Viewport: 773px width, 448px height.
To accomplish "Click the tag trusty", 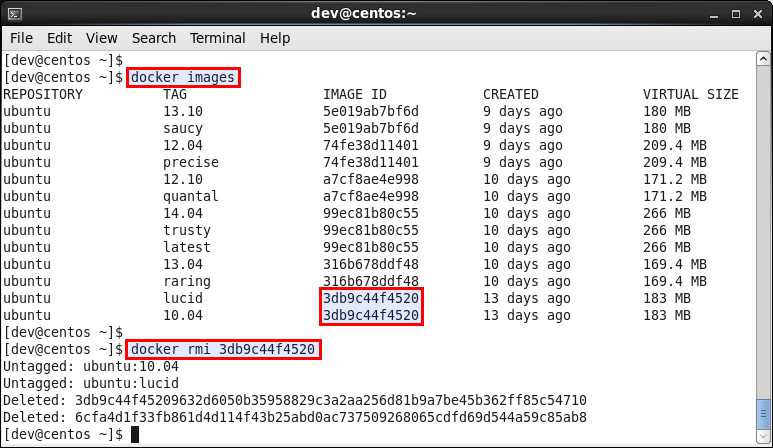I will 187,231.
